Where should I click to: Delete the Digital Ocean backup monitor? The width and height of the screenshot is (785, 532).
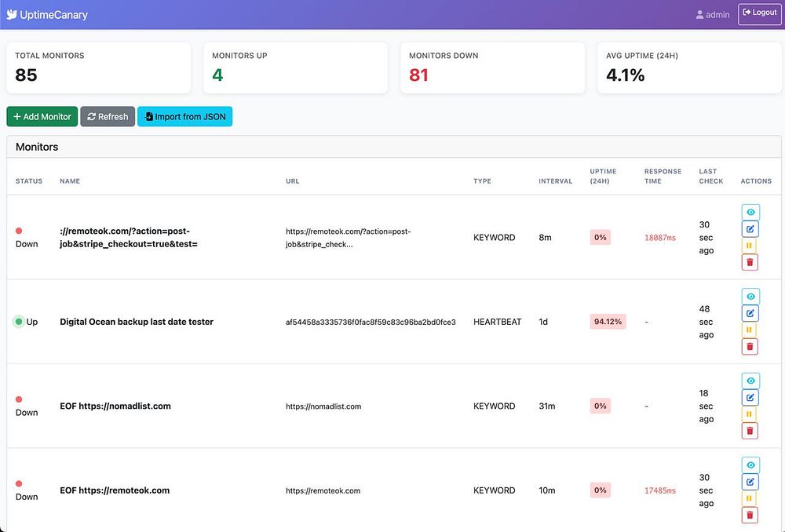[x=750, y=346]
